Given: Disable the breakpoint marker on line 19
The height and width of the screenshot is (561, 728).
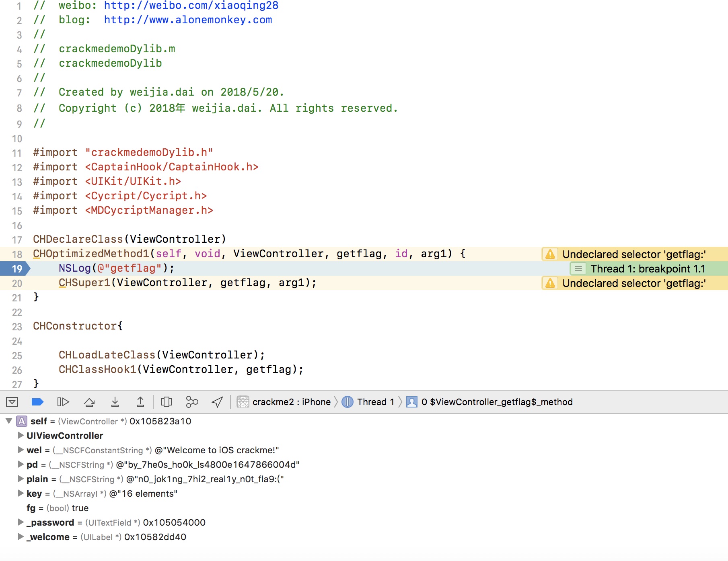Looking at the screenshot, I should coord(15,268).
